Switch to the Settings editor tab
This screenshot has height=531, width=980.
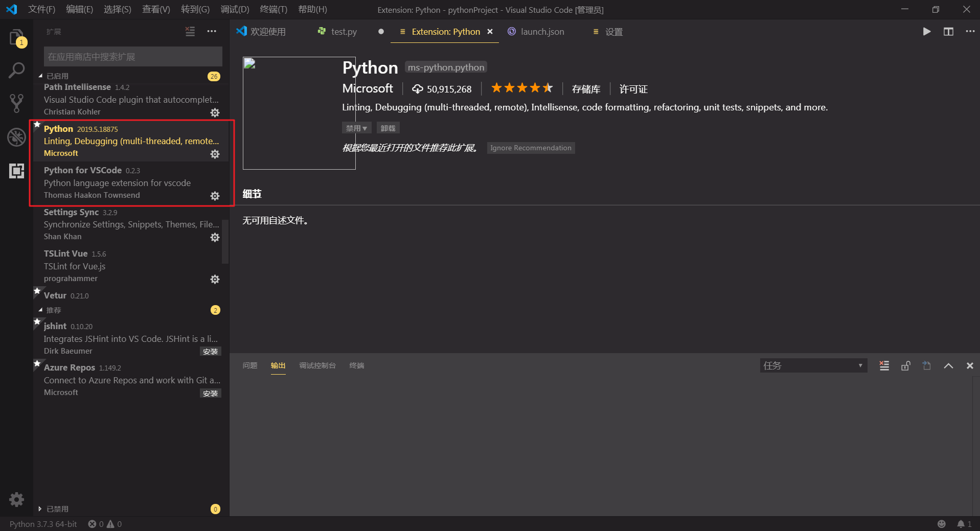[x=613, y=32]
